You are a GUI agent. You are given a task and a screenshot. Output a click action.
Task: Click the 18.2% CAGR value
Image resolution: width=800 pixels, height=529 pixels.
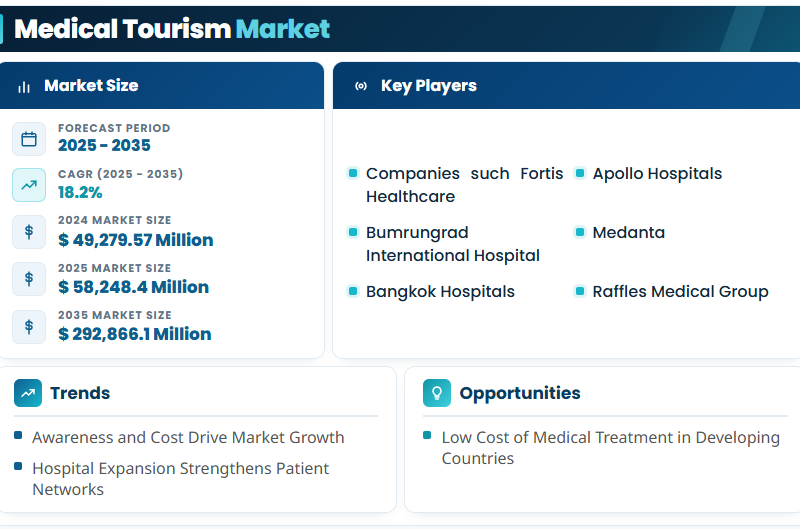click(80, 192)
